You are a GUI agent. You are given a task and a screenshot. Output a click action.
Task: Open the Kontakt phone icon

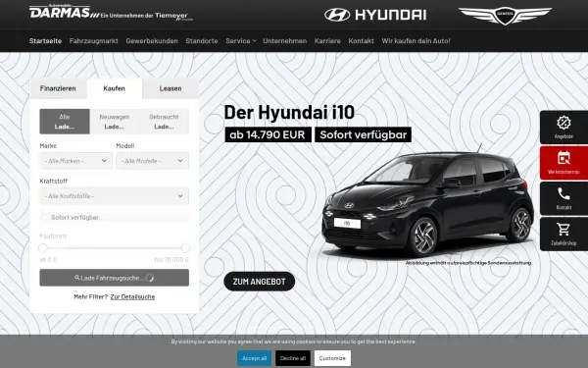(x=563, y=193)
